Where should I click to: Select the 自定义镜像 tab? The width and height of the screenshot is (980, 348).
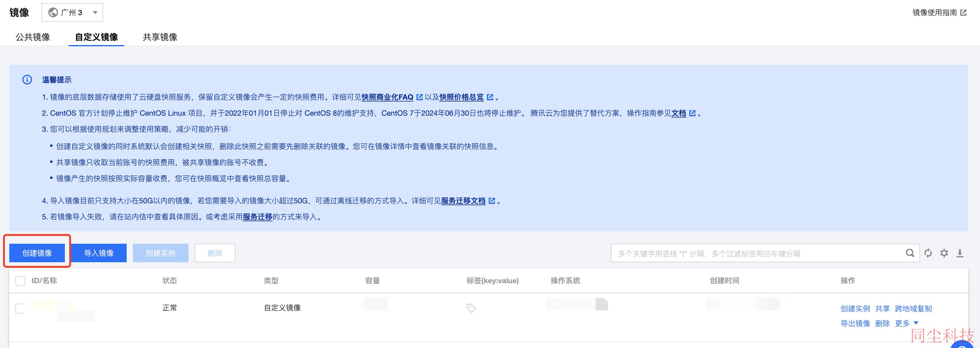pos(96,37)
